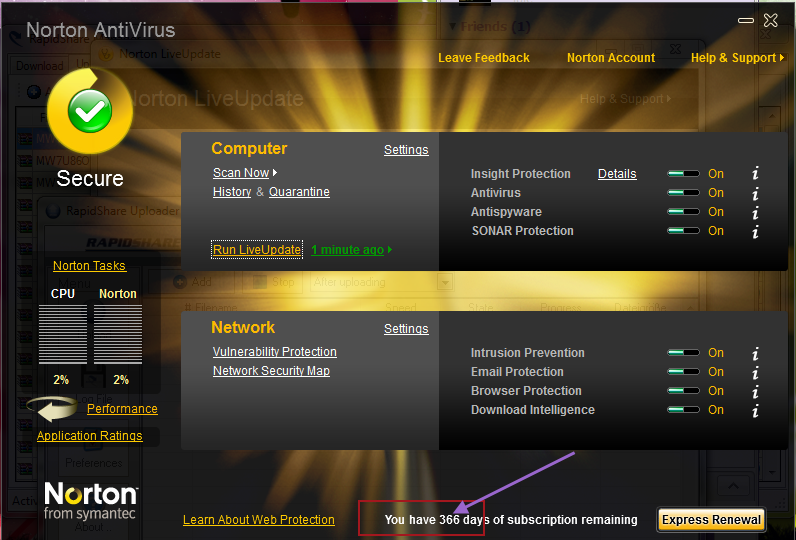View Download Intelligence info icon
796x540 pixels.
click(755, 410)
